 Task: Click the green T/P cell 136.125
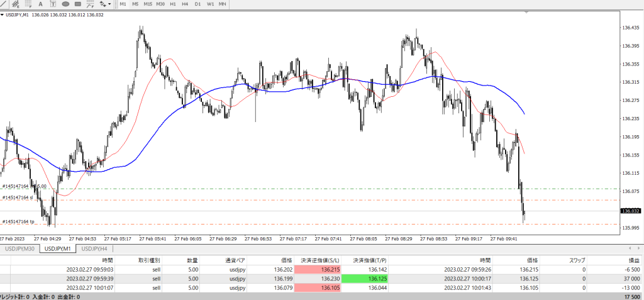pos(369,278)
